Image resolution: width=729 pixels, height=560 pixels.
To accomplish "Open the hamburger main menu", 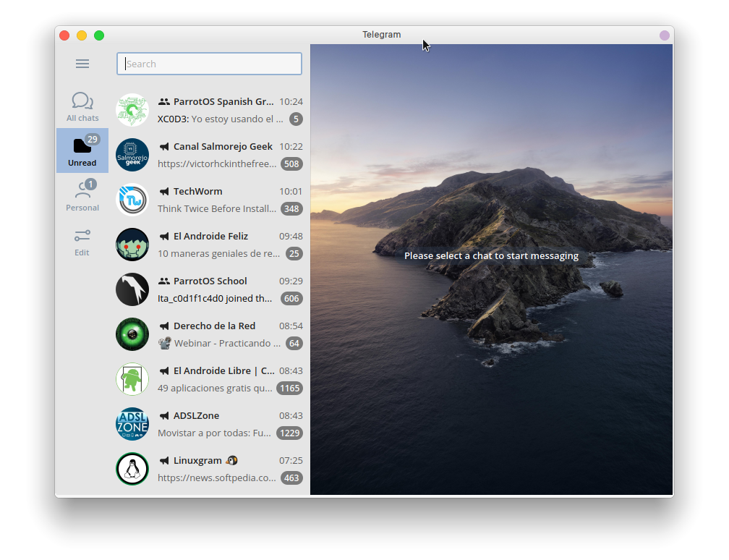I will point(82,64).
